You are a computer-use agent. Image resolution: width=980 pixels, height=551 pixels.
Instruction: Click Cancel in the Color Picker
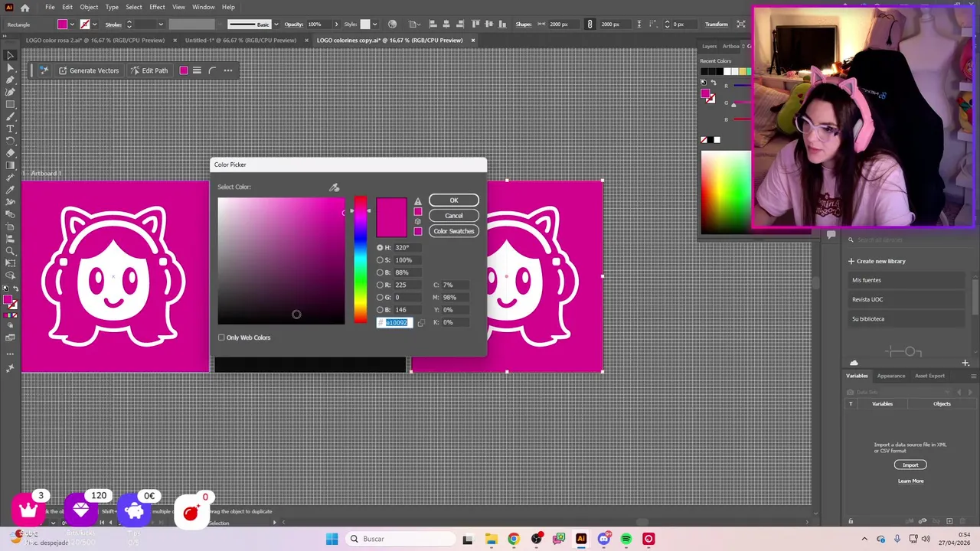point(454,216)
